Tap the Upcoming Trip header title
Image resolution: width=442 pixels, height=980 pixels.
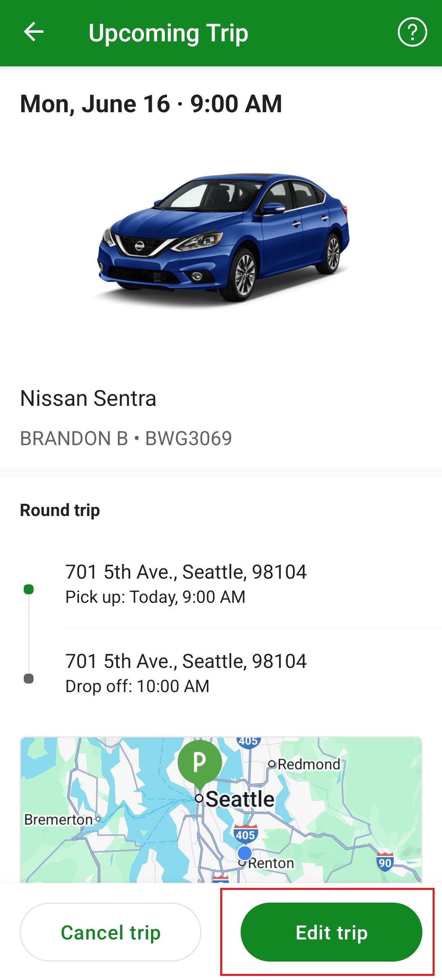[x=168, y=33]
